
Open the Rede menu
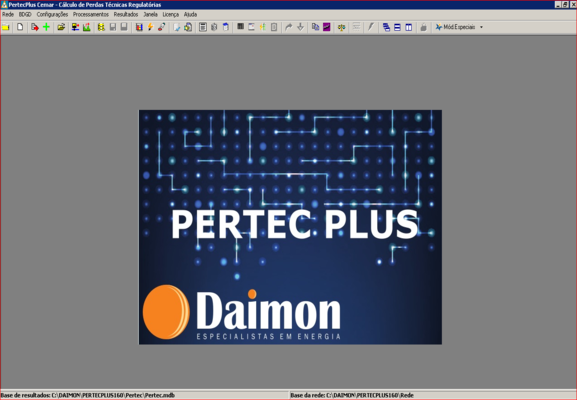8,15
